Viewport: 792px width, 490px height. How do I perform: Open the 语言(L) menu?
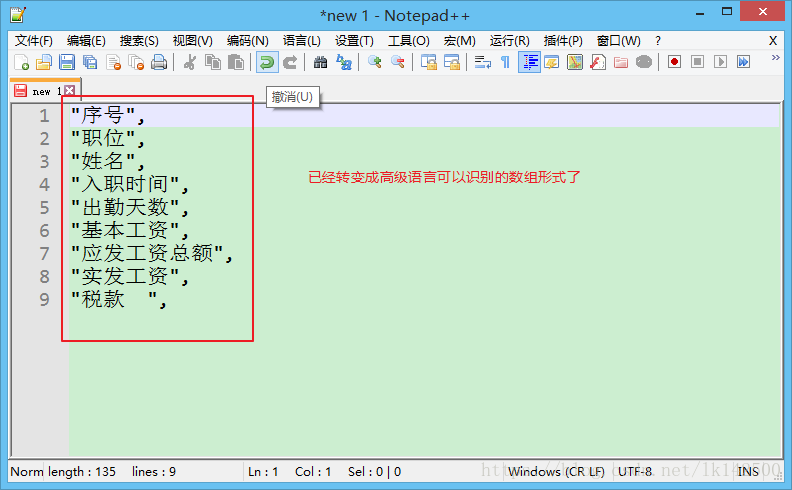pyautogui.click(x=302, y=40)
